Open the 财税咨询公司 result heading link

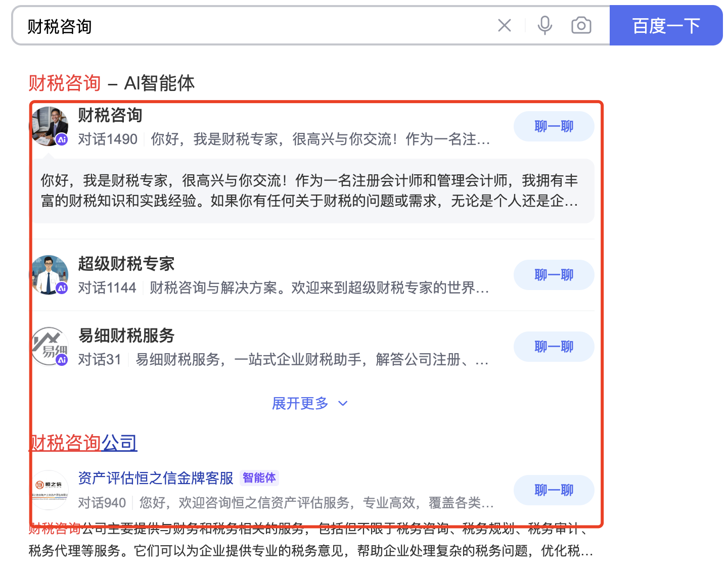(x=83, y=443)
